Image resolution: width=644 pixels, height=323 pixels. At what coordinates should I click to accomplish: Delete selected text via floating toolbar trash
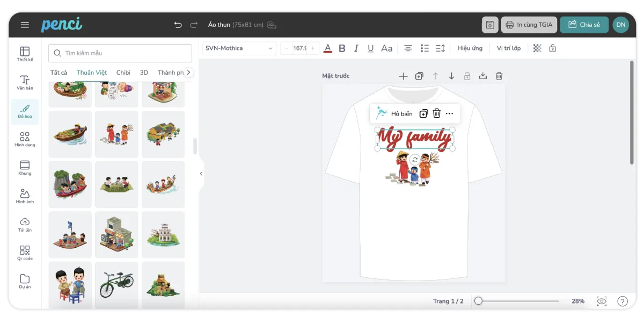(x=437, y=113)
